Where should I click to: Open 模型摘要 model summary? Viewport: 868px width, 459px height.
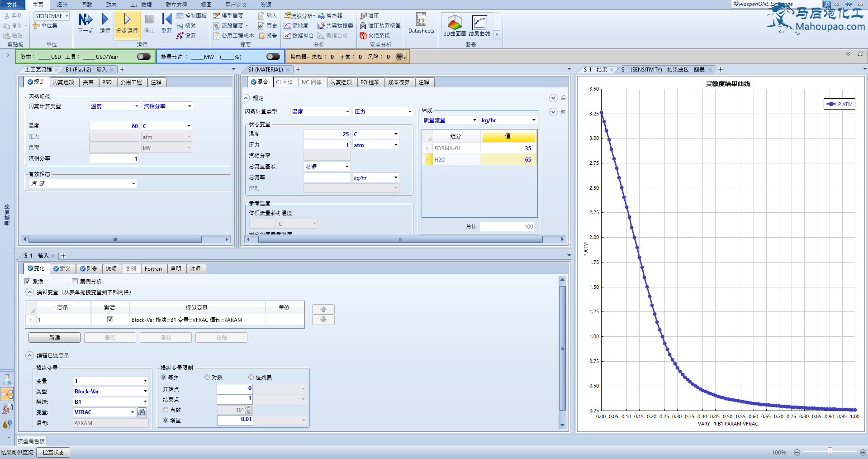(x=228, y=16)
